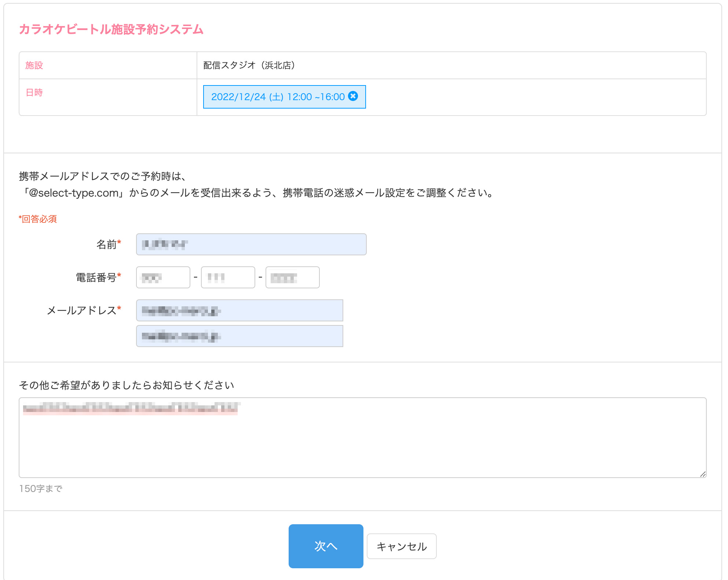The height and width of the screenshot is (580, 728).
Task: Click the *回答必須 notice text
Action: (x=38, y=219)
